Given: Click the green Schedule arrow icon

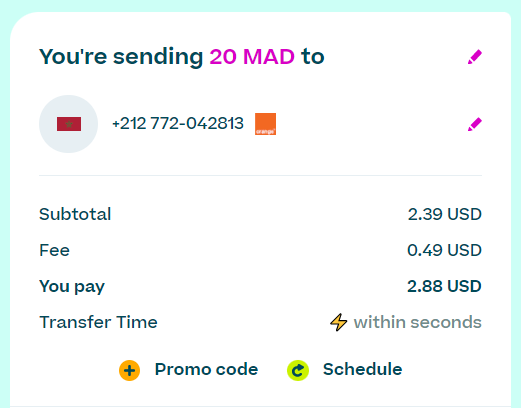Looking at the screenshot, I should click(298, 370).
